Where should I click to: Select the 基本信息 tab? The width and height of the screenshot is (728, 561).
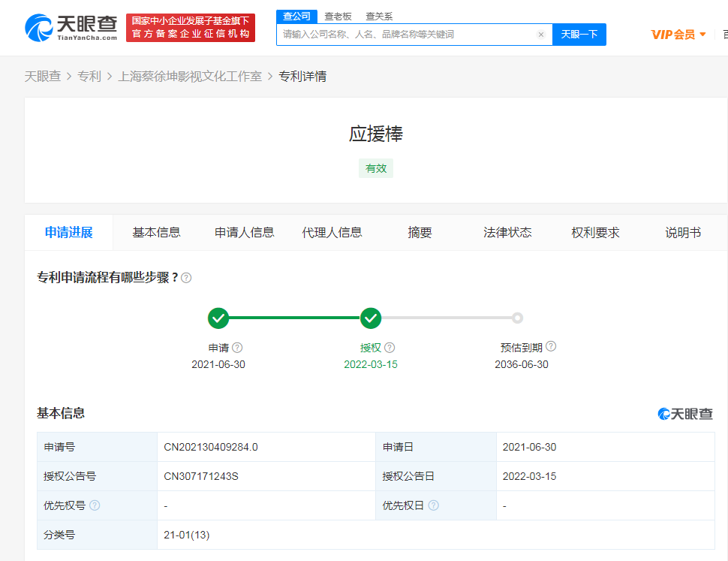pos(156,232)
